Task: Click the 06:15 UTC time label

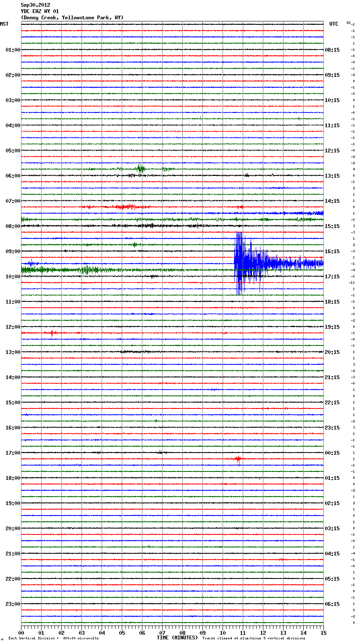Action: click(332, 604)
